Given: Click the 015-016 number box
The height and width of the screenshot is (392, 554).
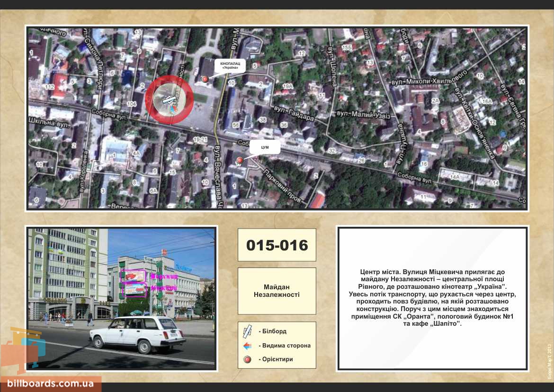Looking at the screenshot, I should pos(277,245).
